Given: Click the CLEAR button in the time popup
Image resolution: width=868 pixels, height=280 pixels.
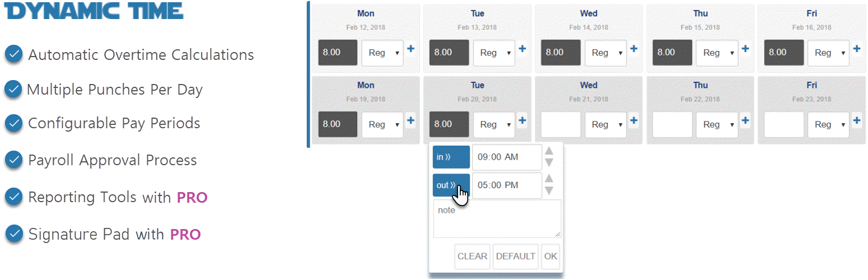Looking at the screenshot, I should click(x=473, y=256).
